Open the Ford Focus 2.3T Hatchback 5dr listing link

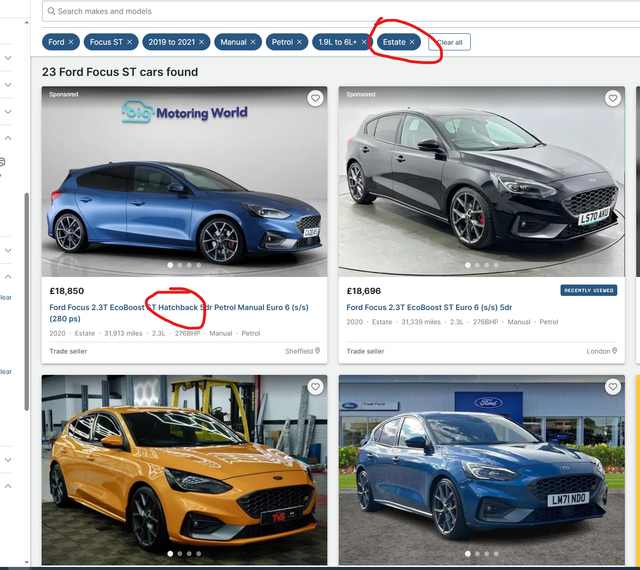[x=179, y=313]
